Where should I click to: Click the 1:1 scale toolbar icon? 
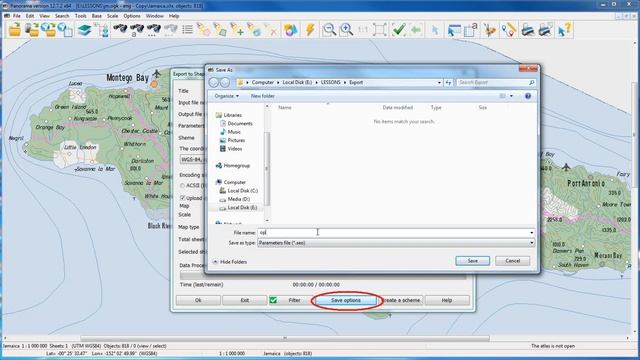363,30
